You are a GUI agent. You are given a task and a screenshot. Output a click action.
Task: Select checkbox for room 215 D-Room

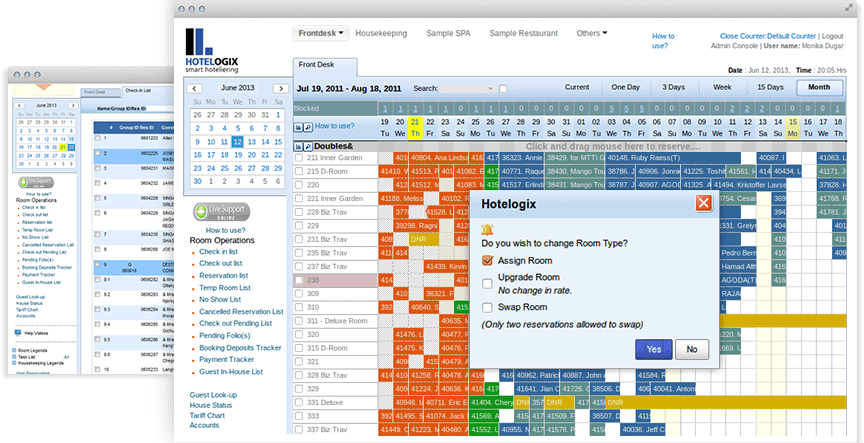[299, 171]
